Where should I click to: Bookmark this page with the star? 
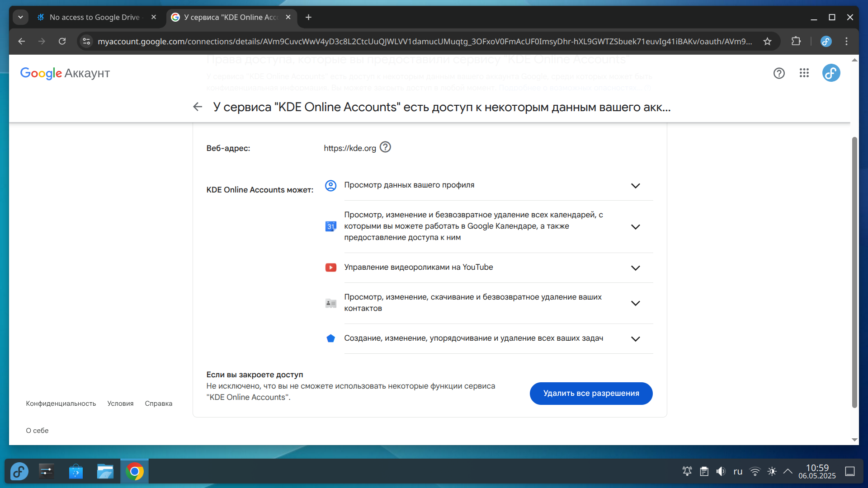[x=767, y=42]
